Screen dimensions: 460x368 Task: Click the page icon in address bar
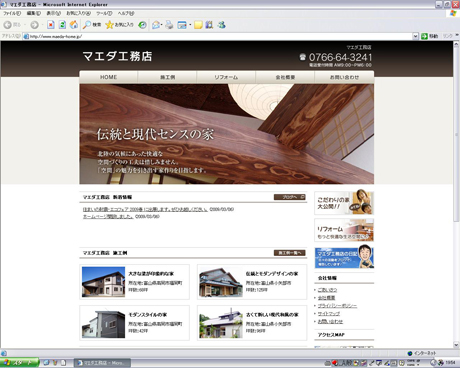point(26,36)
